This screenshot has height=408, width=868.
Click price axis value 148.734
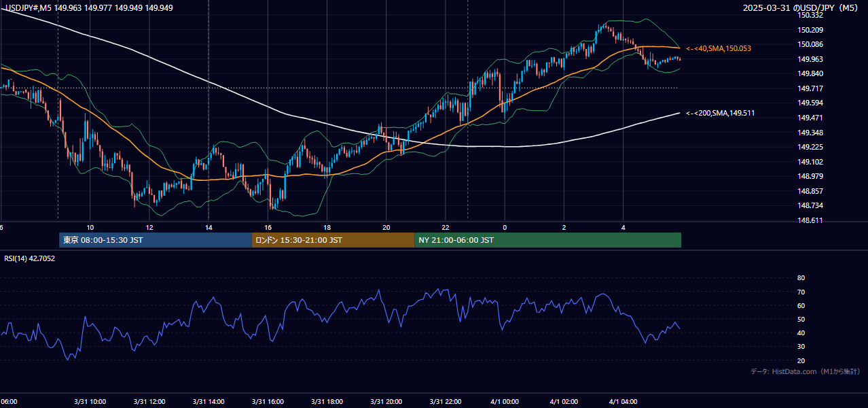810,205
